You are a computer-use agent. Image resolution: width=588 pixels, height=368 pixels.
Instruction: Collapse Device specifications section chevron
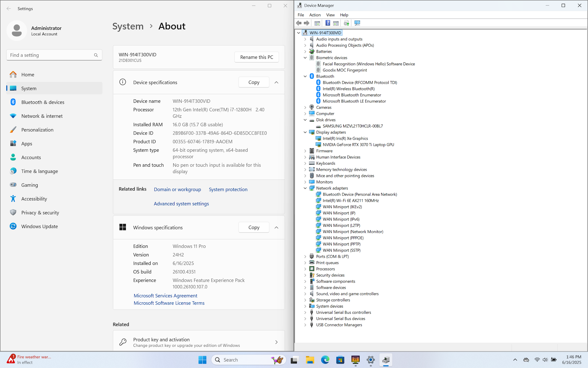tap(276, 82)
